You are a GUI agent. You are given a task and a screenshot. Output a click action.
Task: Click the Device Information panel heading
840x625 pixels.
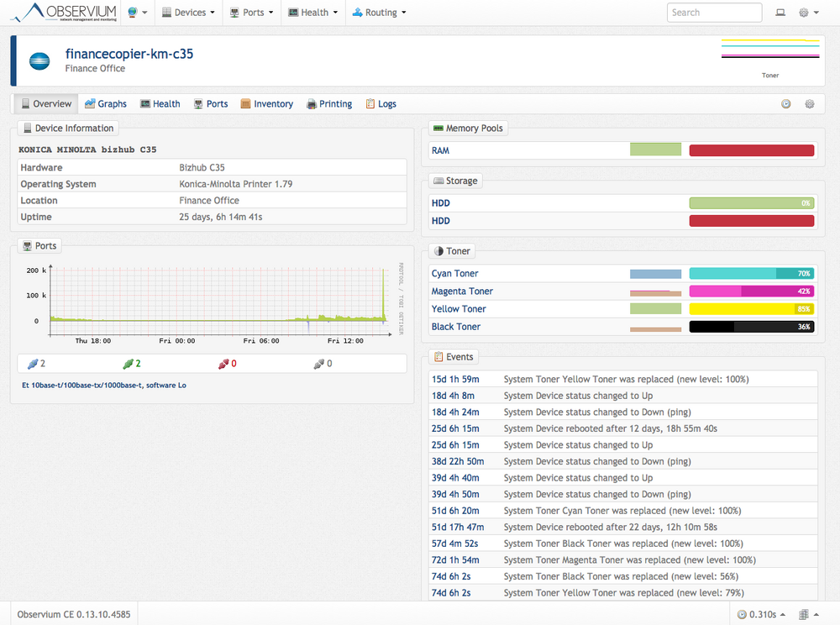(x=69, y=128)
